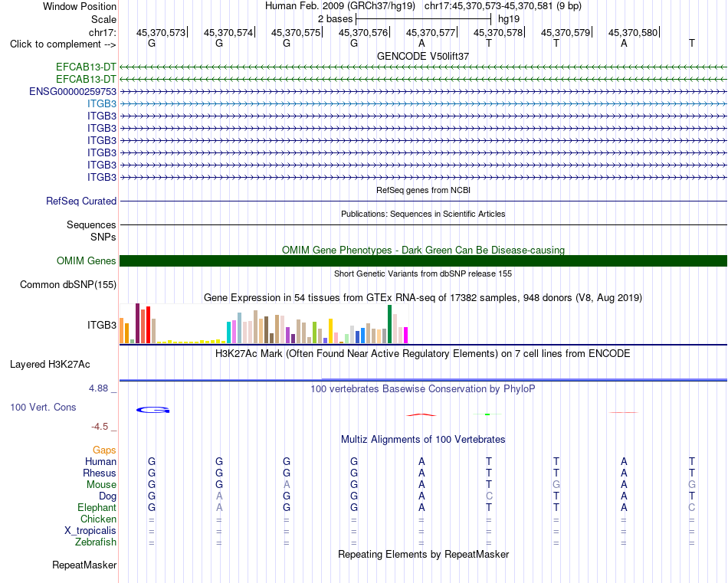
Task: Click the 4.88 PhyloP upper scale value
Action: click(x=98, y=388)
